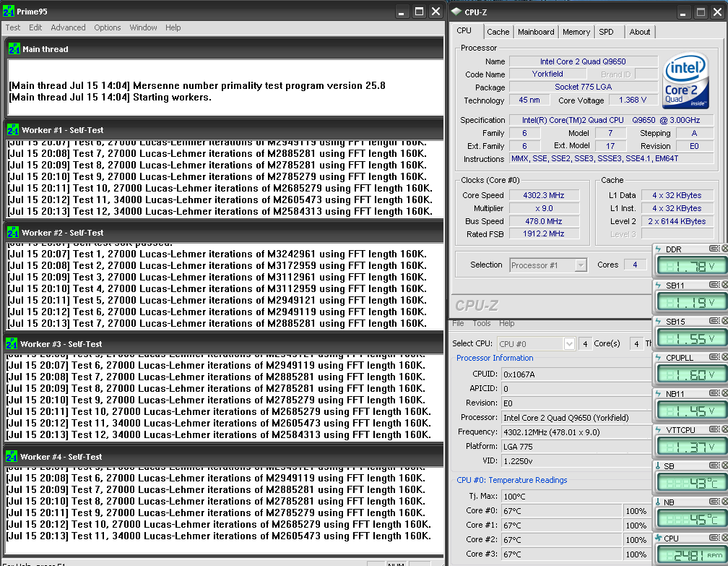Switch to the Memory tab in CPU-Z

tap(576, 32)
